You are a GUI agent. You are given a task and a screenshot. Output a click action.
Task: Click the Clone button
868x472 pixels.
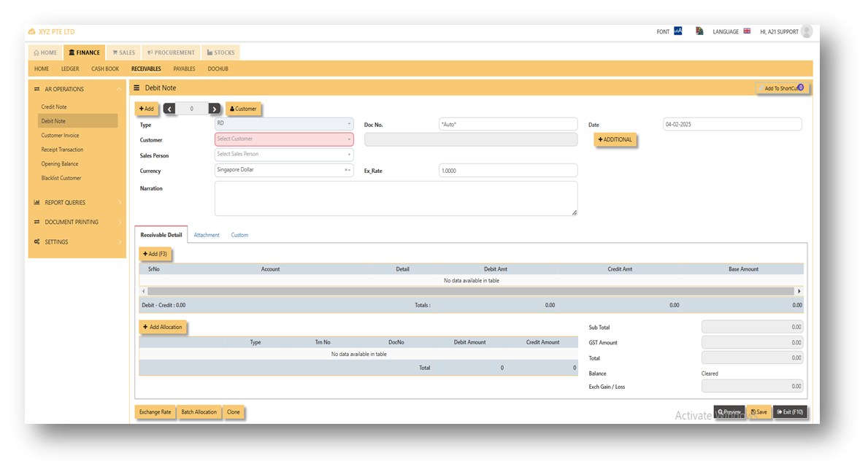click(234, 412)
